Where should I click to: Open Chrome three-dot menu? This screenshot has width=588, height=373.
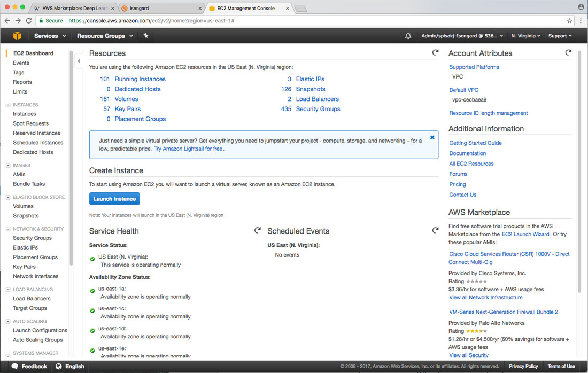[x=581, y=21]
